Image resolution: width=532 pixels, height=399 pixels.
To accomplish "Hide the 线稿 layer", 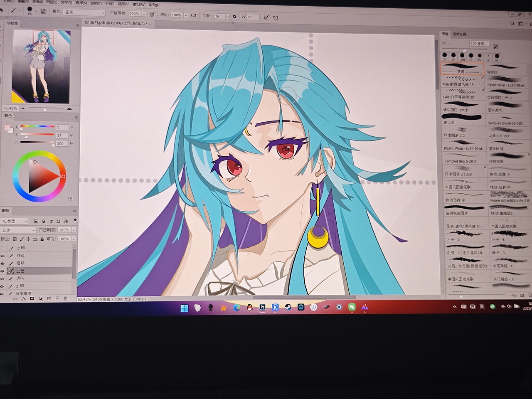I will [2, 256].
